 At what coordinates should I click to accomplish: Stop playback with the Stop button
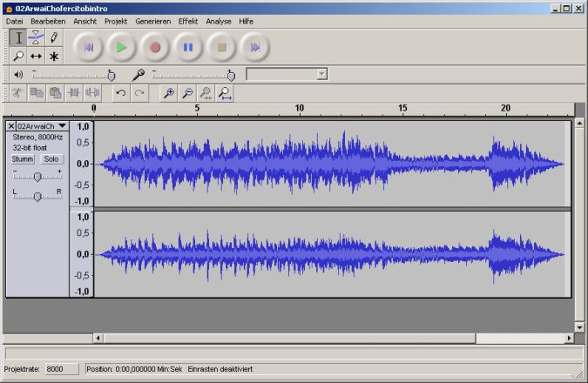tap(221, 47)
